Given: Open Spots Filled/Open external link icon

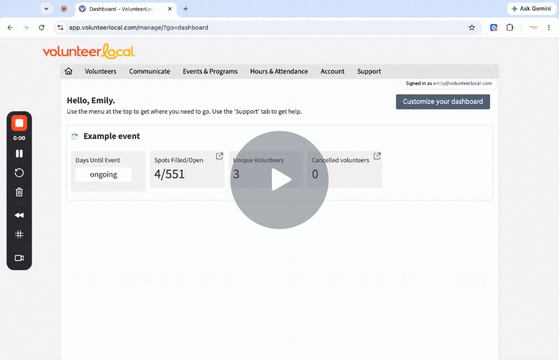Looking at the screenshot, I should pos(219,156).
